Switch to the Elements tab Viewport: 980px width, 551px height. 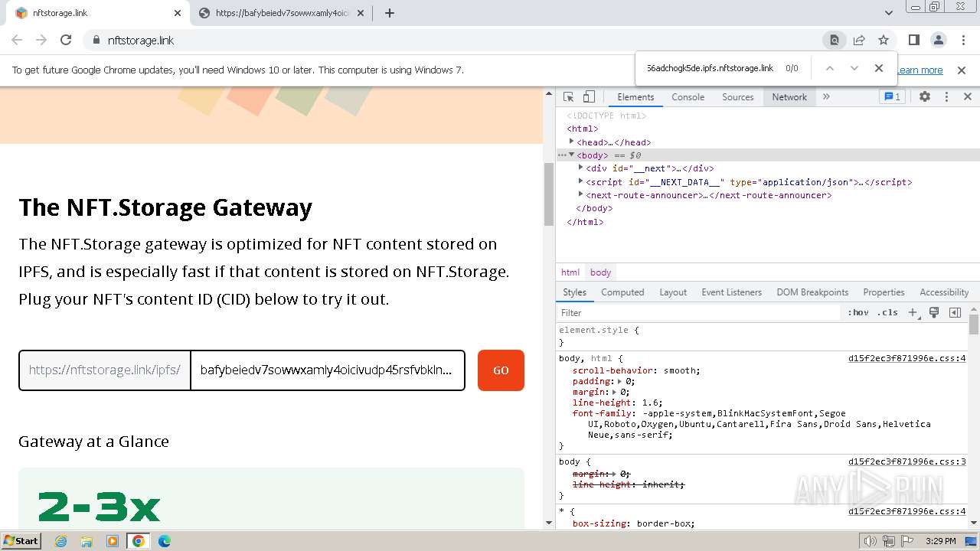pyautogui.click(x=635, y=97)
